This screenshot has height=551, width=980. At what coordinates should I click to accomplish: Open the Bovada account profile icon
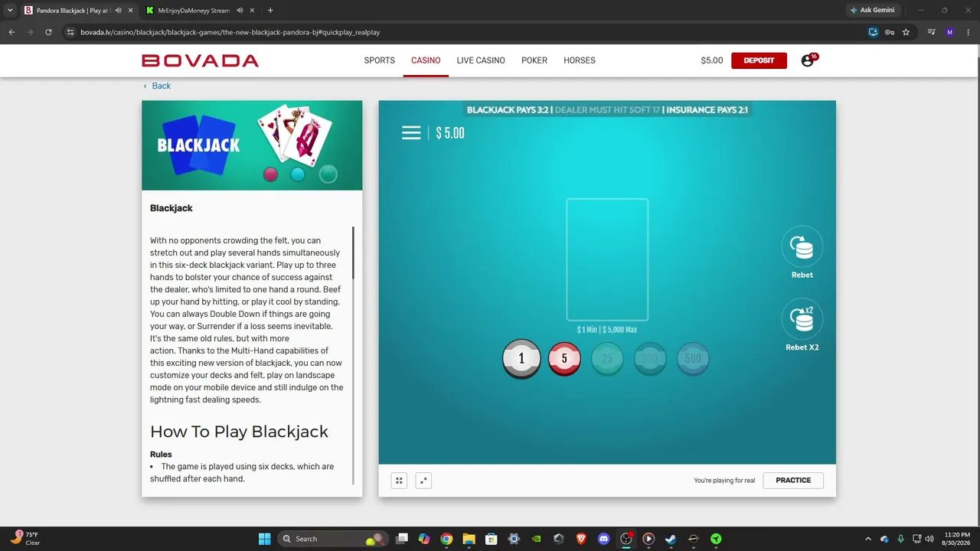point(808,60)
